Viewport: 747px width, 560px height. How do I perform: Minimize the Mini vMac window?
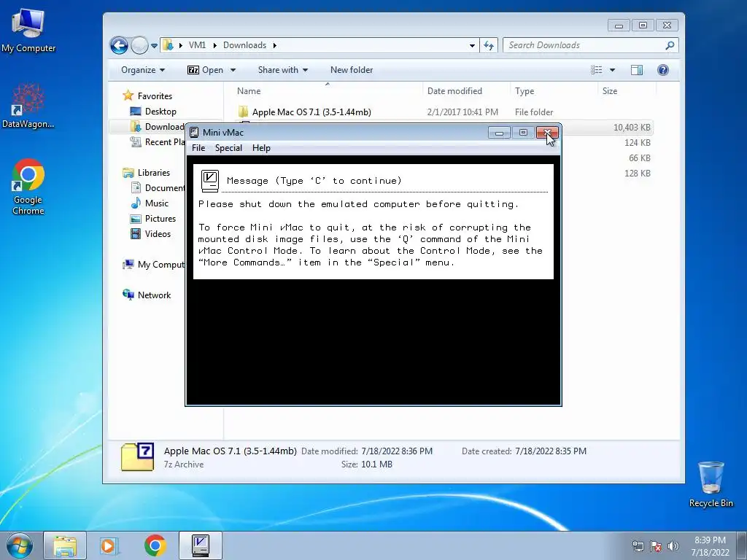click(x=499, y=133)
